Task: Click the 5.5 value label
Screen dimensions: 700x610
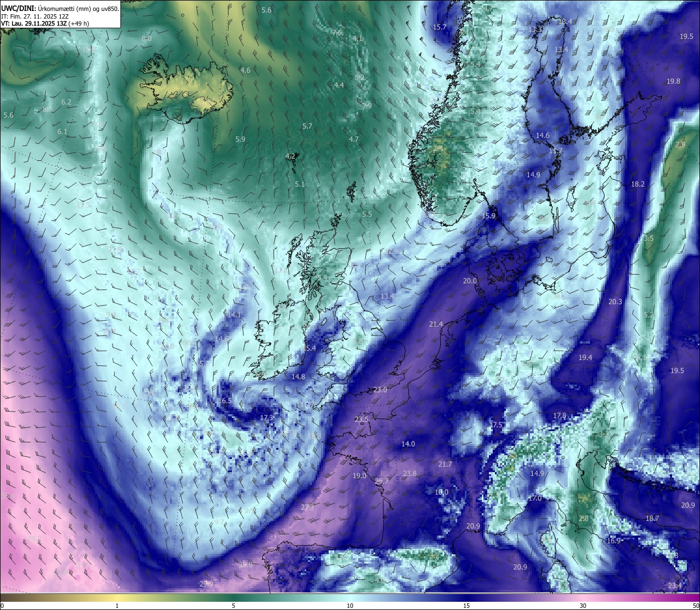Action: [367, 214]
